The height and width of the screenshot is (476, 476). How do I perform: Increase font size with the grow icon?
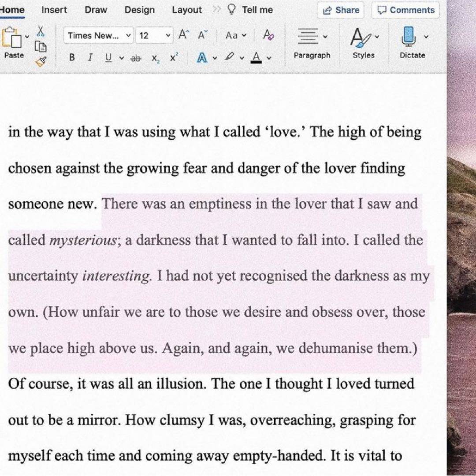[183, 36]
